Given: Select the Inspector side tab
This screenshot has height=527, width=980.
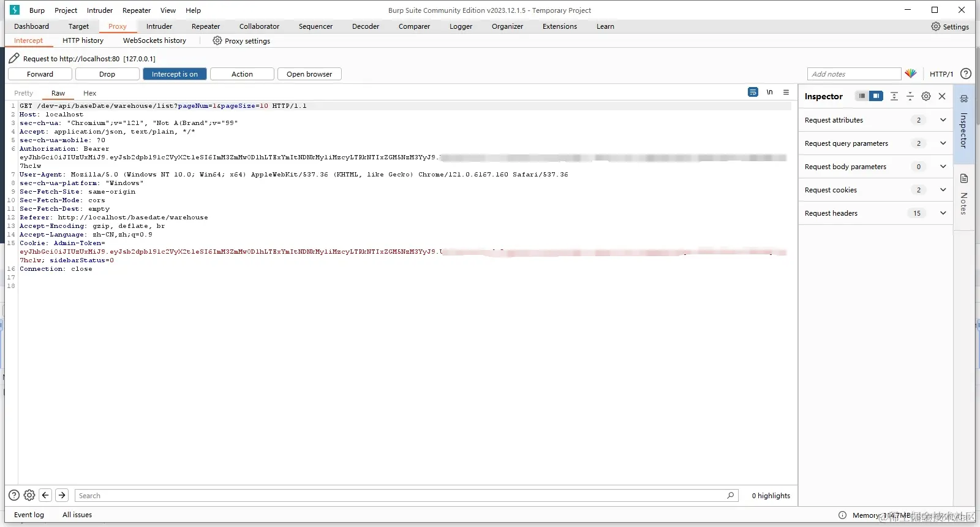Looking at the screenshot, I should pos(963,124).
